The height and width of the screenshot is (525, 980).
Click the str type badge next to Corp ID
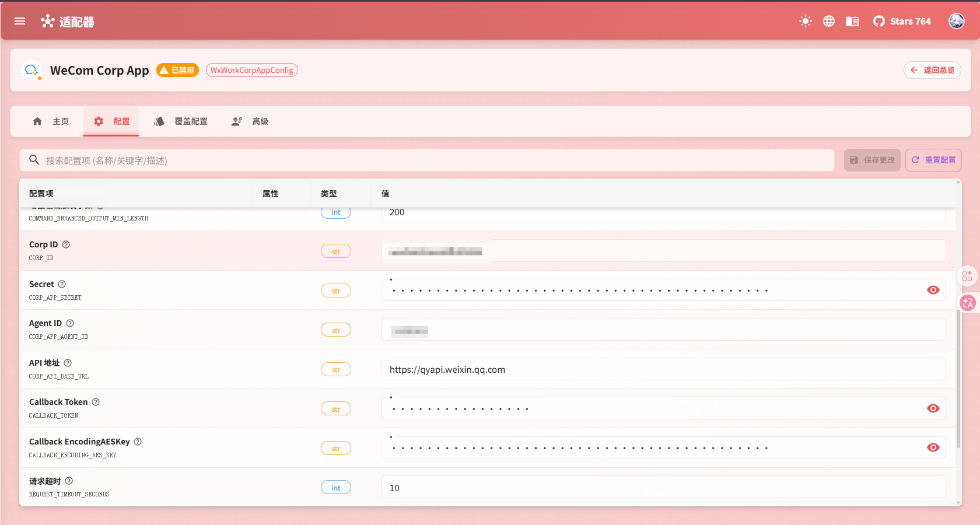[x=336, y=251]
